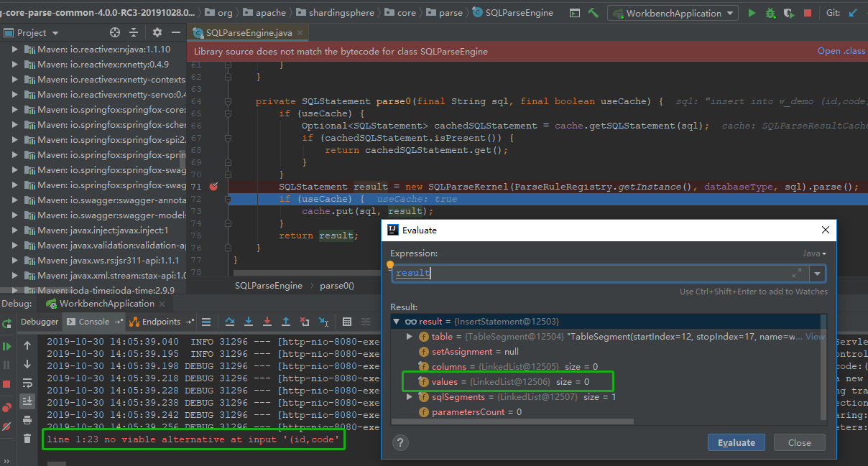Click the Build project hammer icon
868x466 pixels.
pyautogui.click(x=593, y=13)
